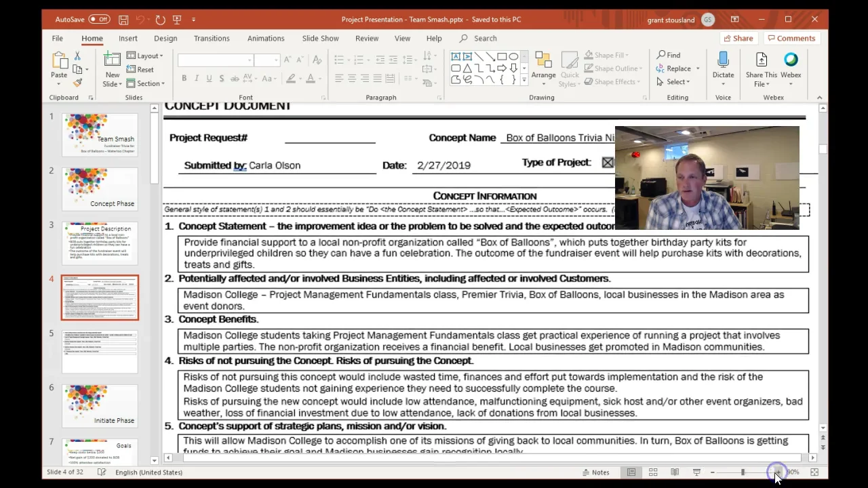
Task: Expand the shapes gallery More arrow
Action: [x=524, y=80]
